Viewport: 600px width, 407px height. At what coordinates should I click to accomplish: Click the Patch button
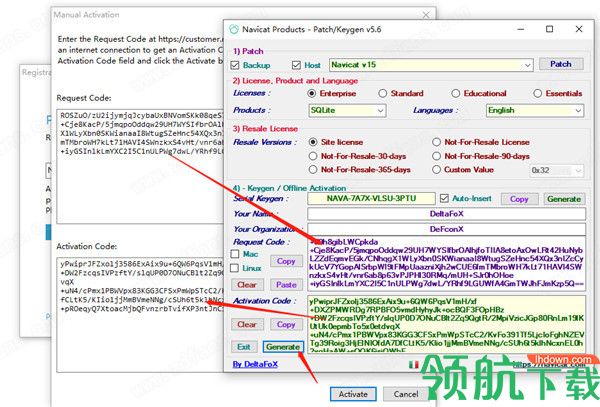point(561,64)
